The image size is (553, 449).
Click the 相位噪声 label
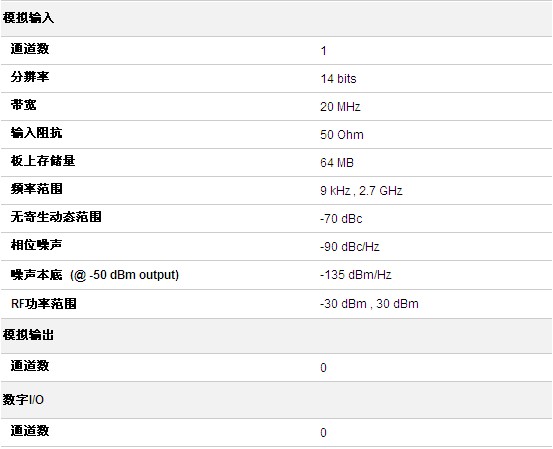pos(36,245)
